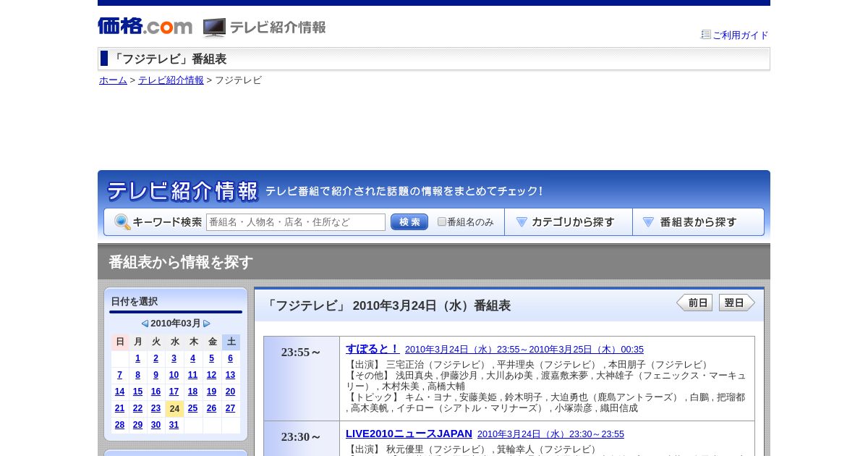Open the すぽると！ program link

[373, 348]
